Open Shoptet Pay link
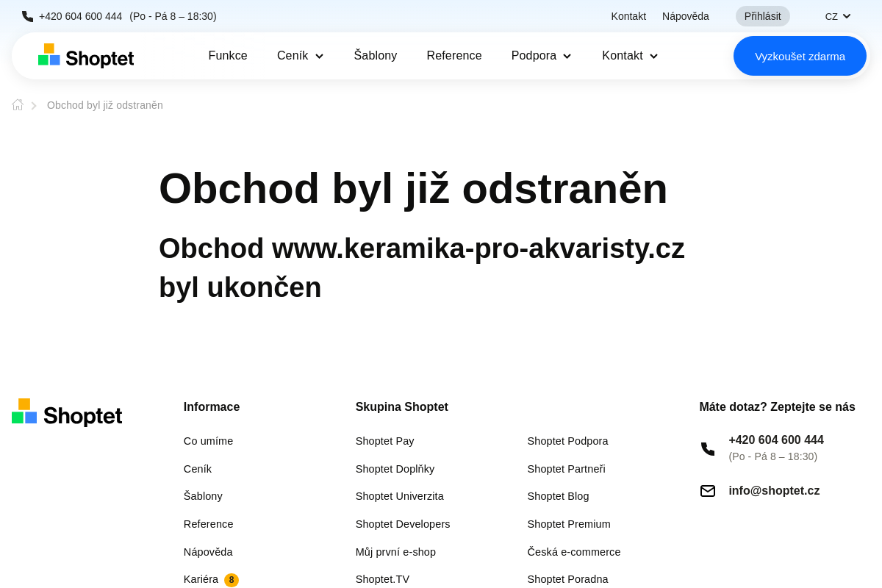The height and width of the screenshot is (588, 882). coord(385,441)
